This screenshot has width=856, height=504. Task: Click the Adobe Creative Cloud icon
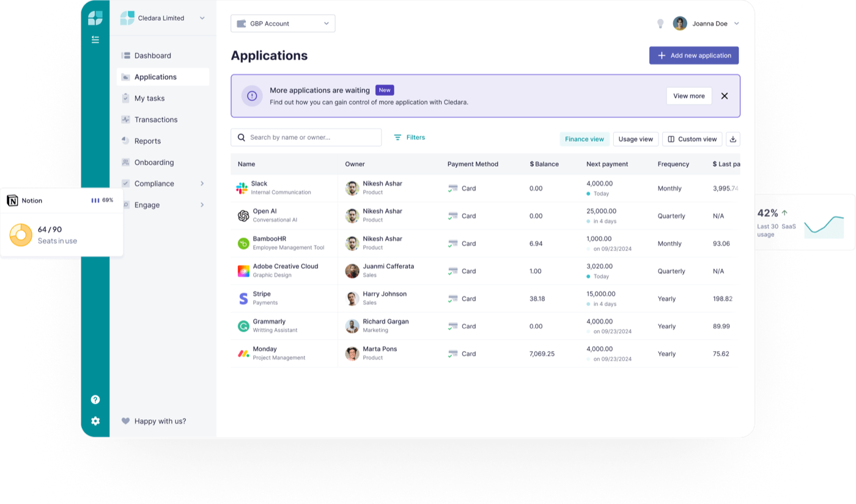243,271
